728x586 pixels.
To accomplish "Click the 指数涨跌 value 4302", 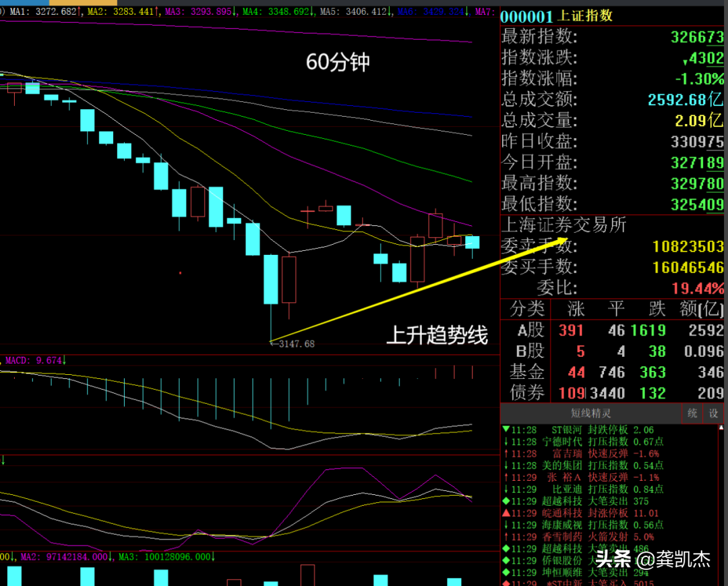I will point(703,58).
